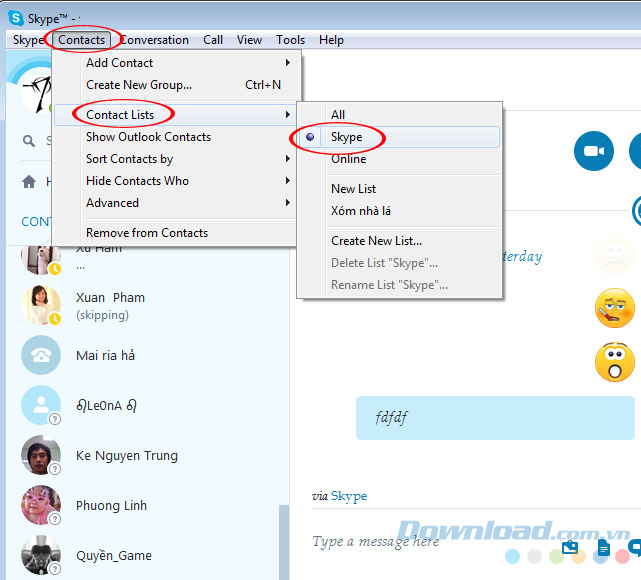Click the profile picture avatar
The width and height of the screenshot is (641, 580).
pos(36,92)
